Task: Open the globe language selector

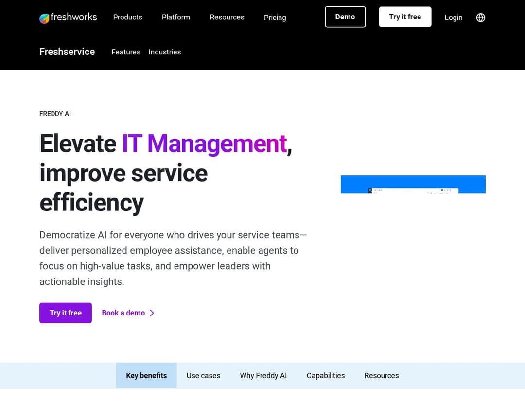Action: click(480, 17)
